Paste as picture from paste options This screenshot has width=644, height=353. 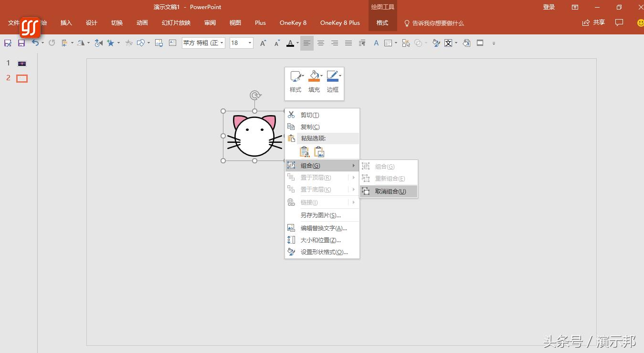319,152
